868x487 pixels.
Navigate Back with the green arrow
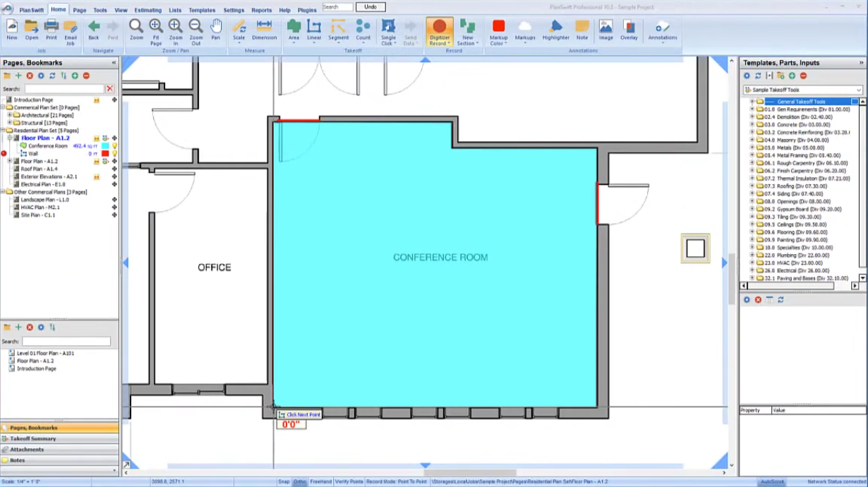[93, 30]
